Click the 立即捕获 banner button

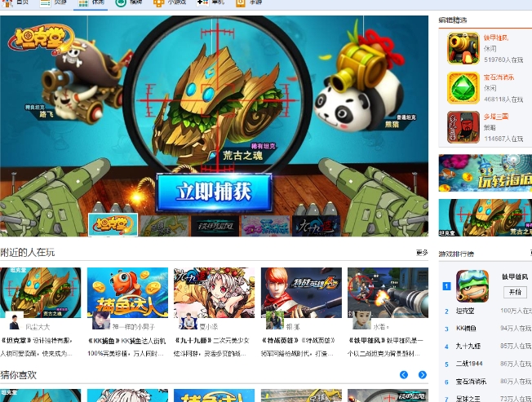[214, 192]
